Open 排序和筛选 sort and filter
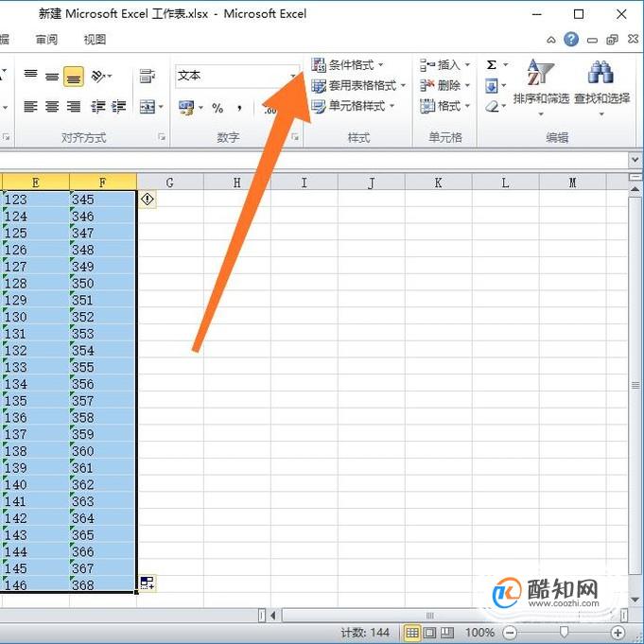The height and width of the screenshot is (644, 644). tap(541, 87)
